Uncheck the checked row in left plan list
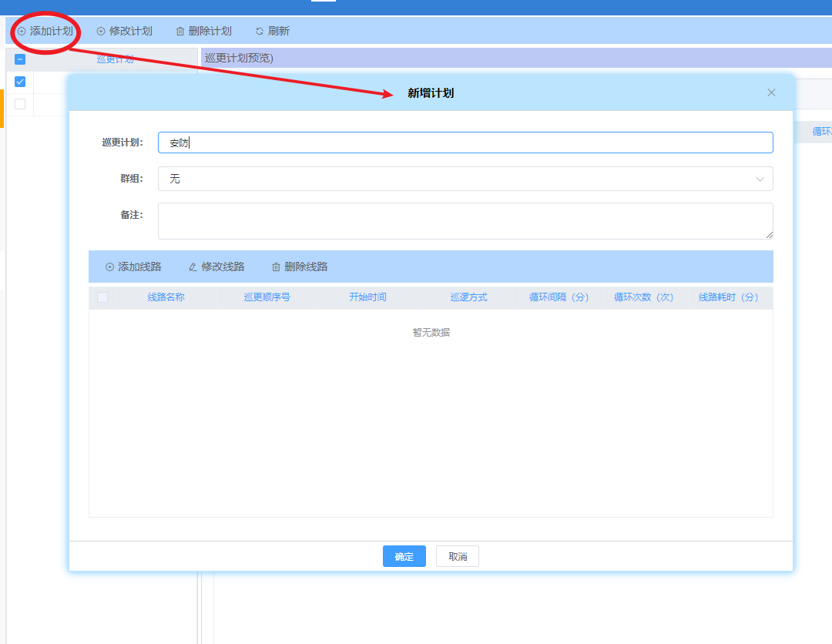 (x=20, y=82)
